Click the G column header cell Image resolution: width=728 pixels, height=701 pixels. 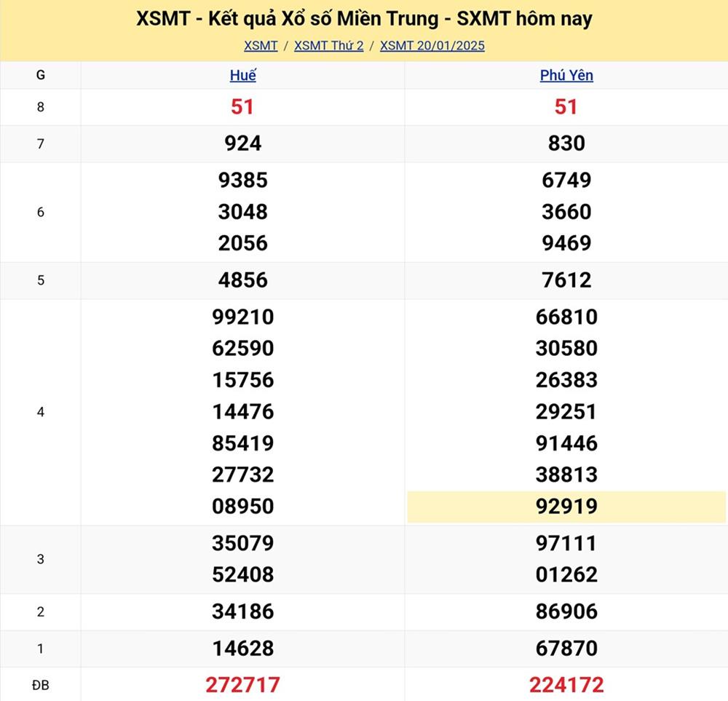point(40,75)
